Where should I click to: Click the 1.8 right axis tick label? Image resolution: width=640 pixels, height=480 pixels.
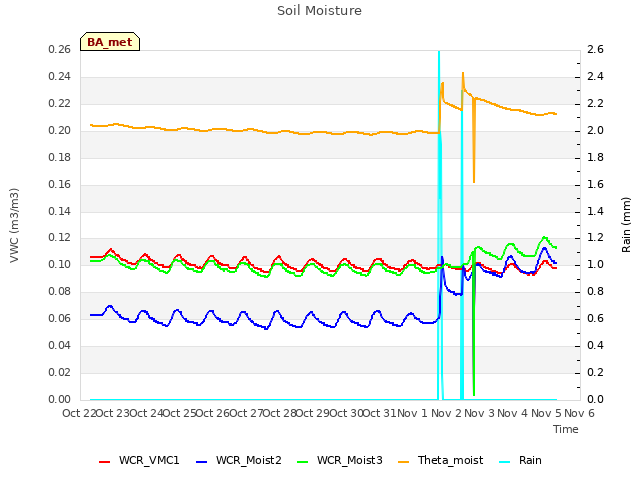coord(595,157)
